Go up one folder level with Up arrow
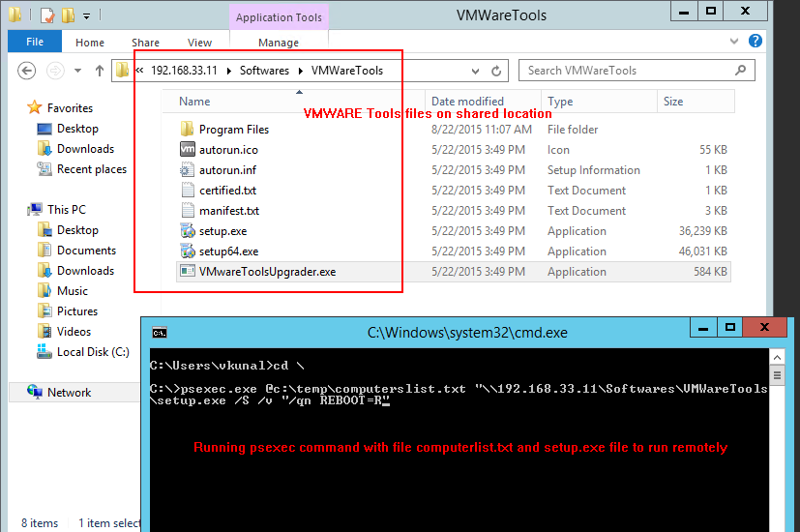This screenshot has width=800, height=532. click(100, 71)
